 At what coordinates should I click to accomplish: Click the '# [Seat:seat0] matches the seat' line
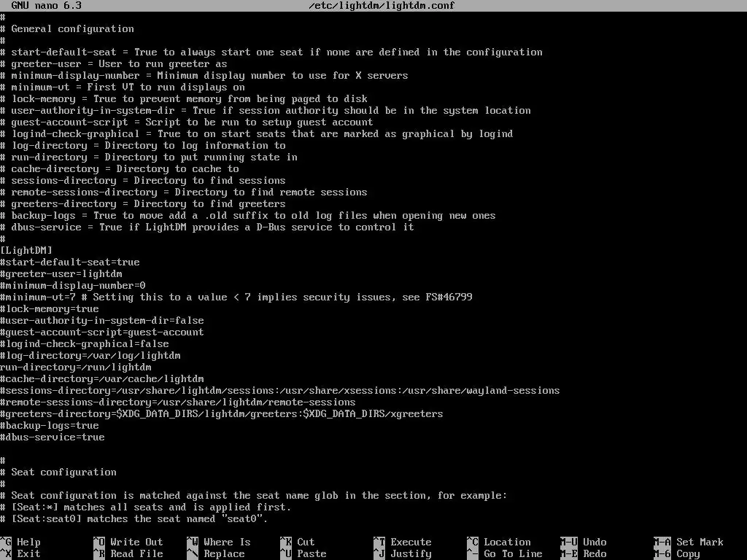click(134, 519)
